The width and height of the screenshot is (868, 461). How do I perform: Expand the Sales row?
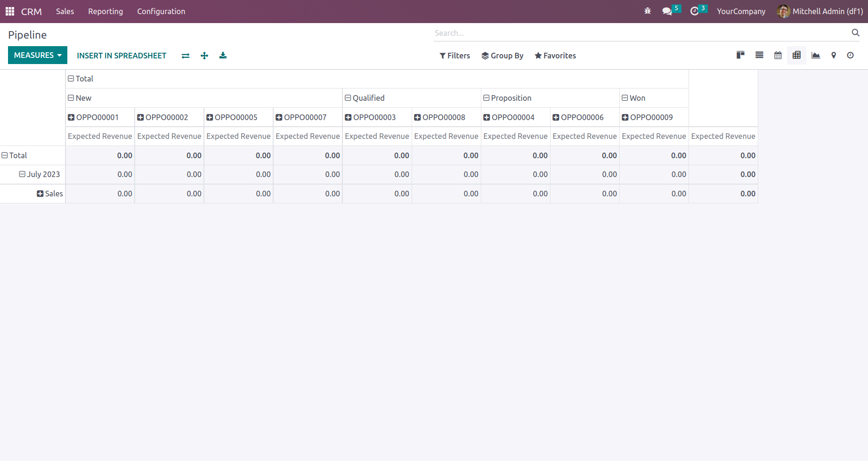[50, 194]
